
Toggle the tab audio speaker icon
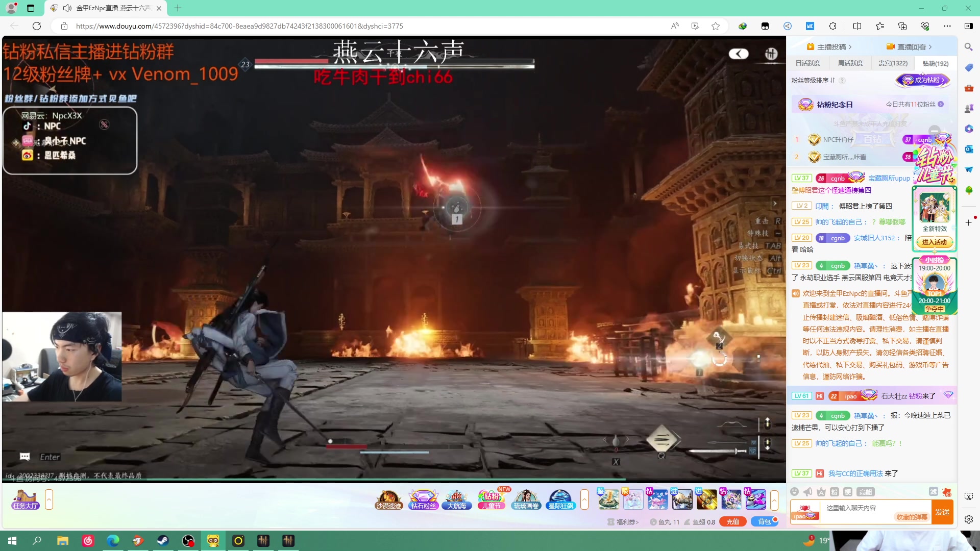point(67,8)
